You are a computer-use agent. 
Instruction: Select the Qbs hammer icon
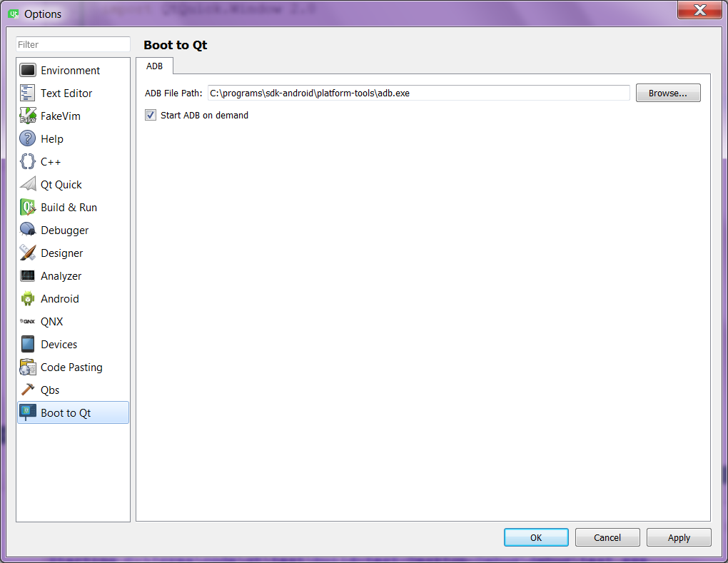pyautogui.click(x=27, y=390)
